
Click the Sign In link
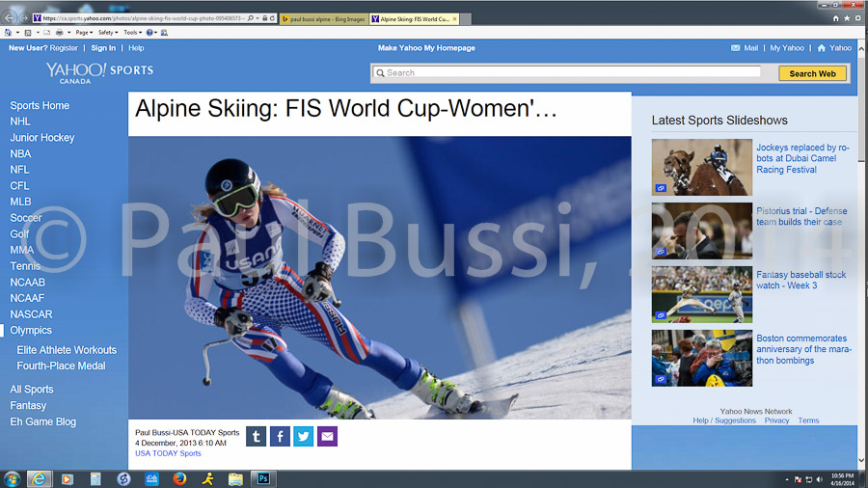(103, 48)
